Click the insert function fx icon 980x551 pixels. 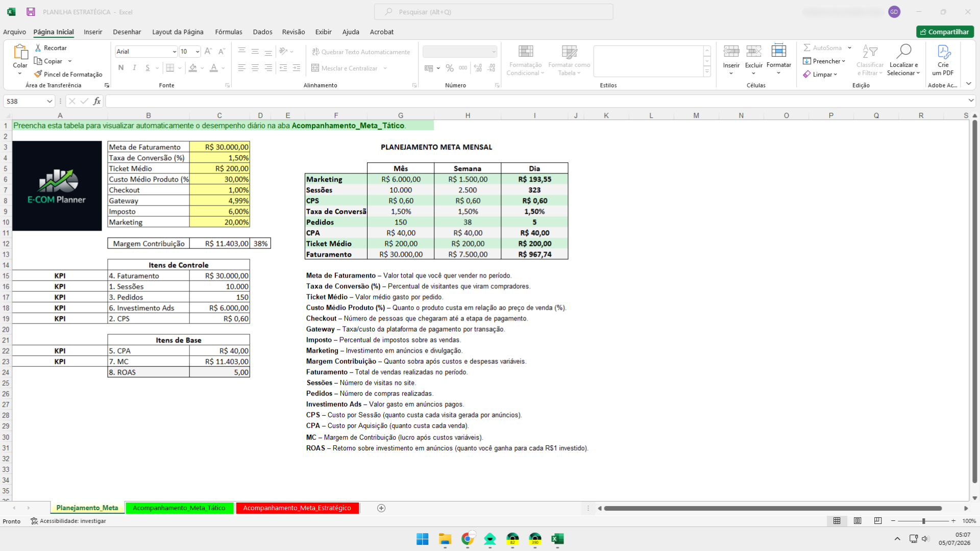click(97, 101)
